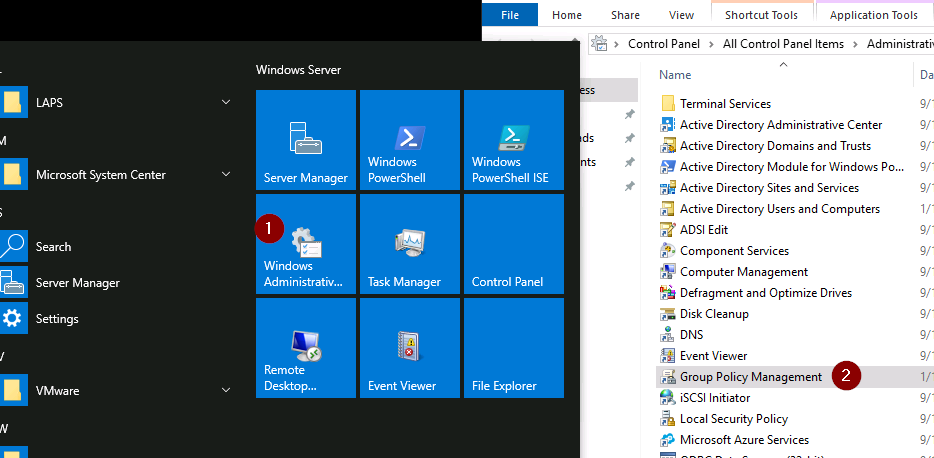Open the File tab in Explorer
Image resolution: width=934 pixels, height=458 pixels.
[x=510, y=15]
